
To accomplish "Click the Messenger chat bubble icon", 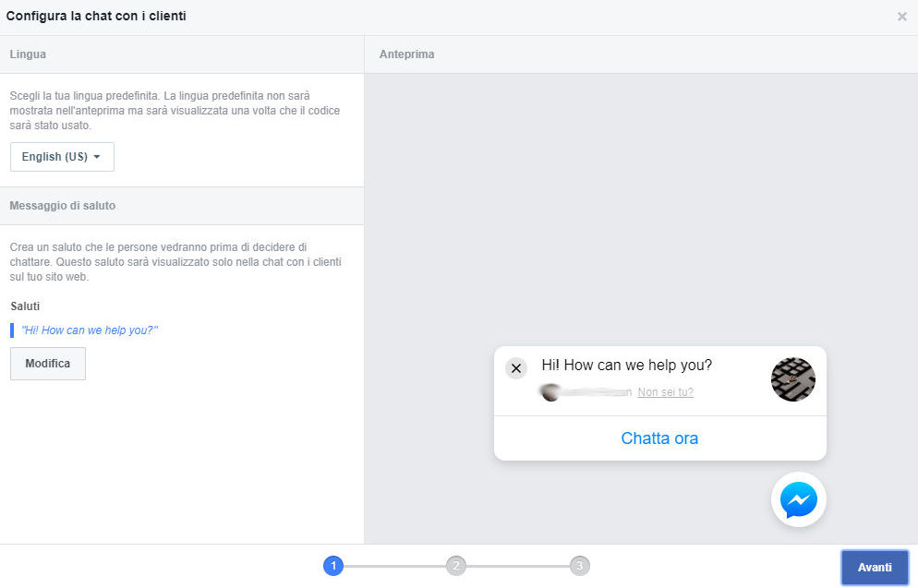I will [799, 499].
